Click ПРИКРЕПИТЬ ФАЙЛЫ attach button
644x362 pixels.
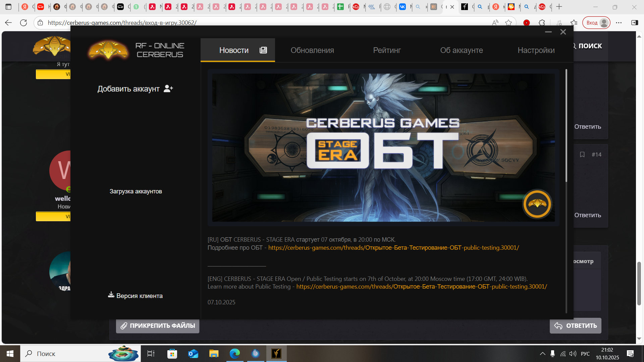158,326
